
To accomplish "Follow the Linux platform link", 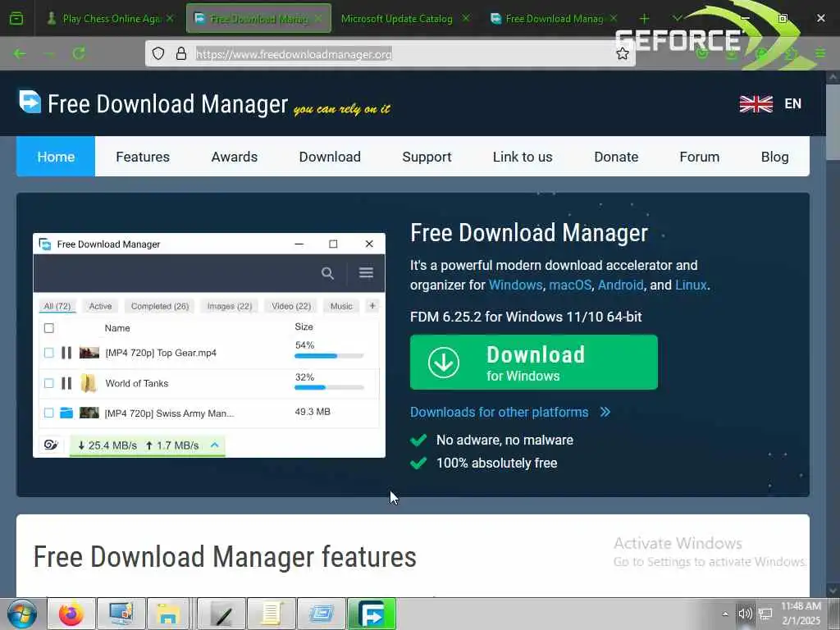I will pyautogui.click(x=691, y=285).
